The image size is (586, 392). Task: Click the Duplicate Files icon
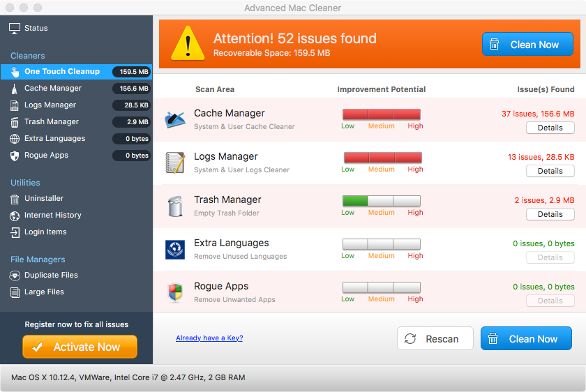point(15,276)
